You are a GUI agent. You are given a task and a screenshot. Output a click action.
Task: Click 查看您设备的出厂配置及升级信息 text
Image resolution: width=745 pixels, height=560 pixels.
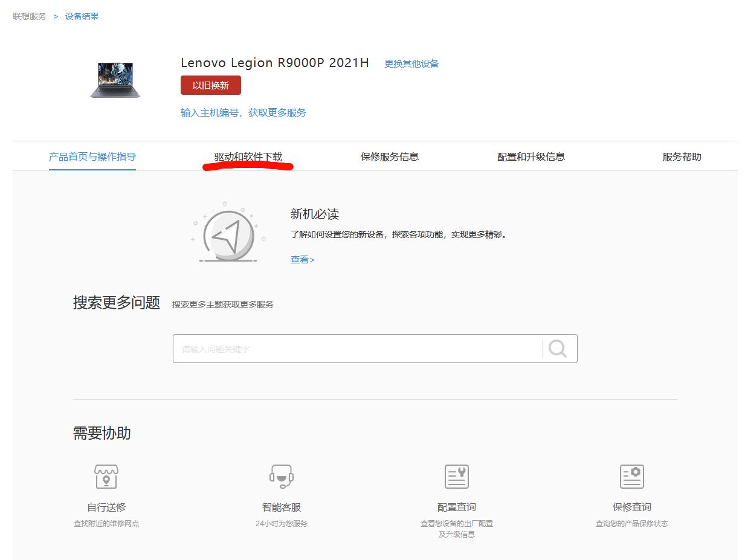[457, 529]
